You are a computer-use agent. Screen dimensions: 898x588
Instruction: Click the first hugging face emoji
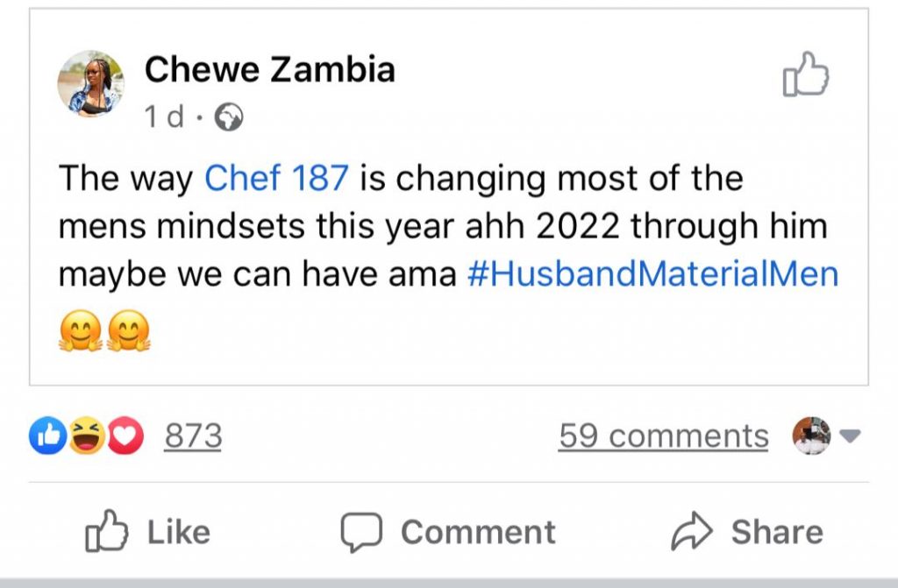[x=79, y=333]
